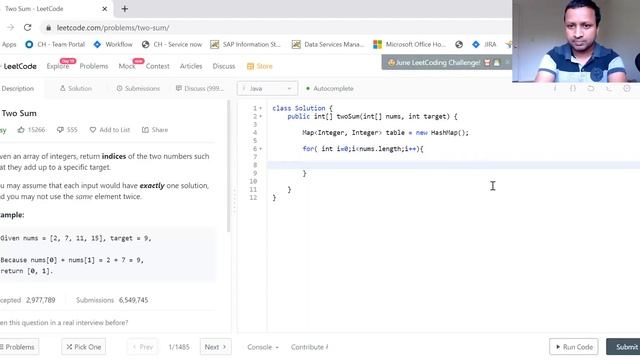The width and height of the screenshot is (640, 360).
Task: Open the Discuss menu item
Action: (224, 66)
